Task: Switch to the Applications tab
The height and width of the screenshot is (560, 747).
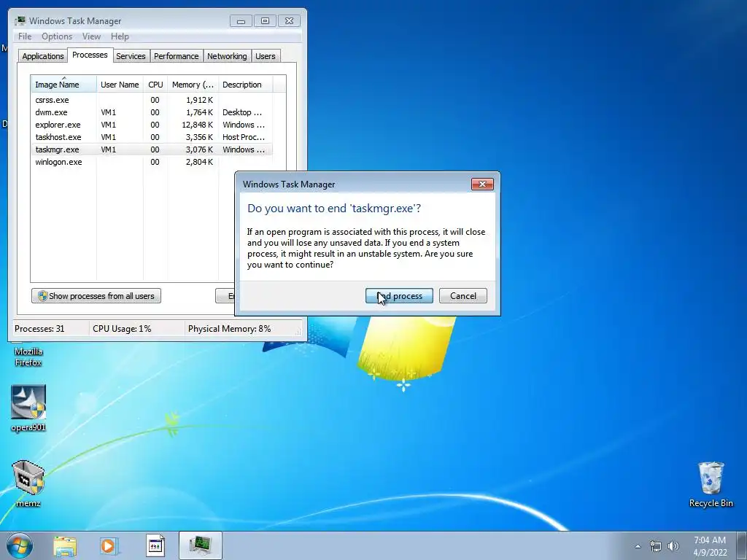Action: (43, 56)
